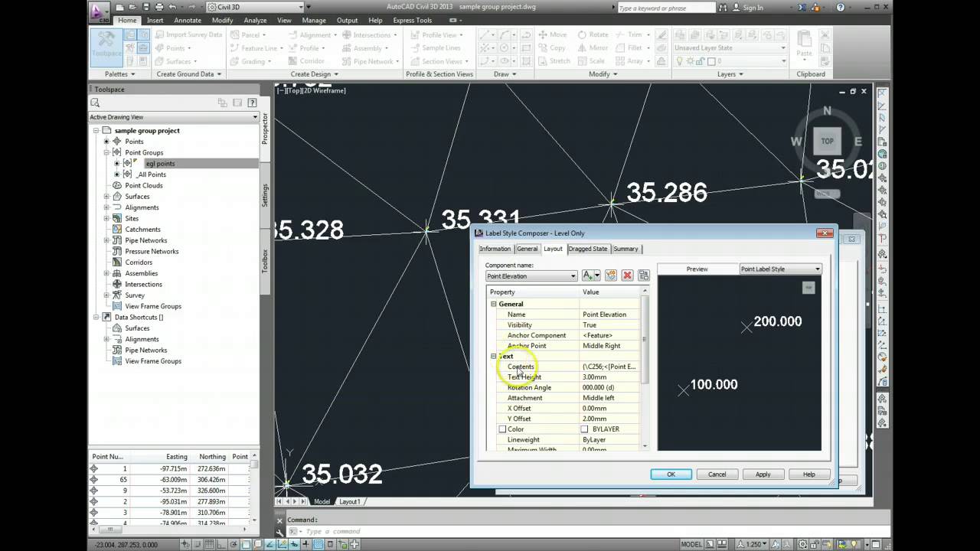The image size is (980, 551).
Task: Open the AutoCAD application menu button
Action: 98,11
